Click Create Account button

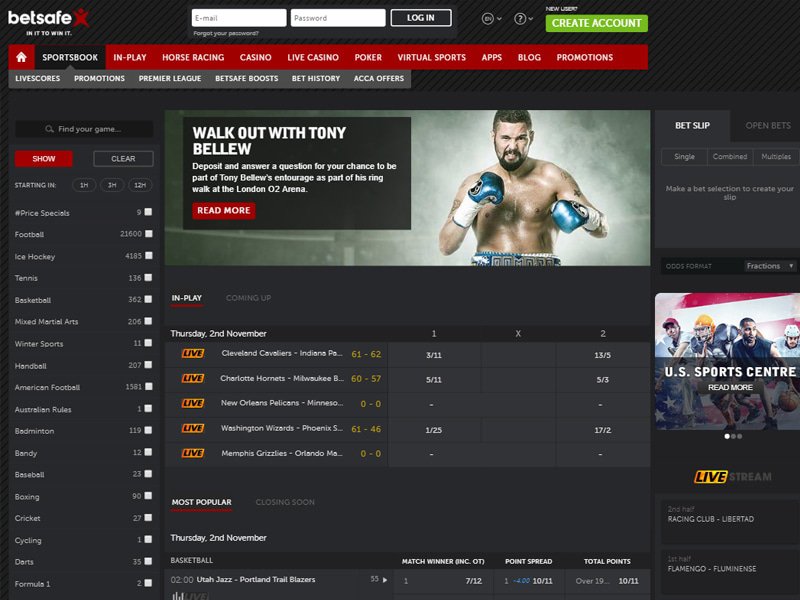596,23
